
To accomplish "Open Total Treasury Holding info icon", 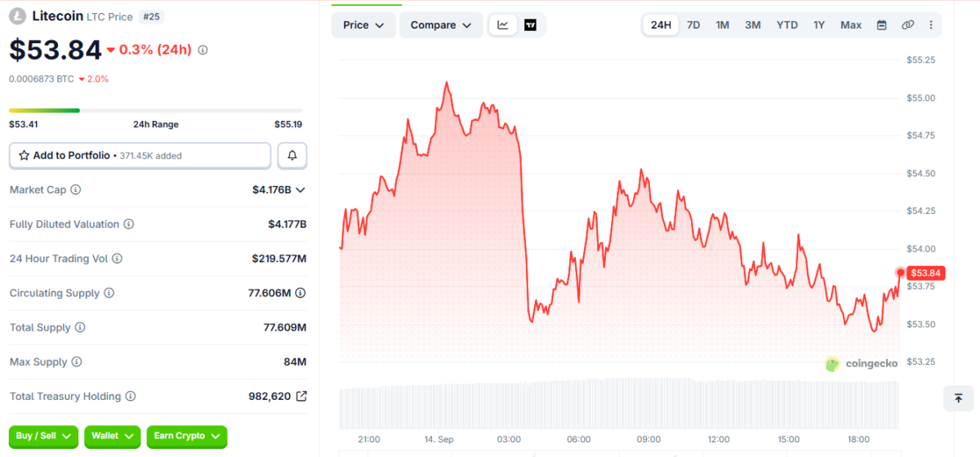I will point(131,396).
